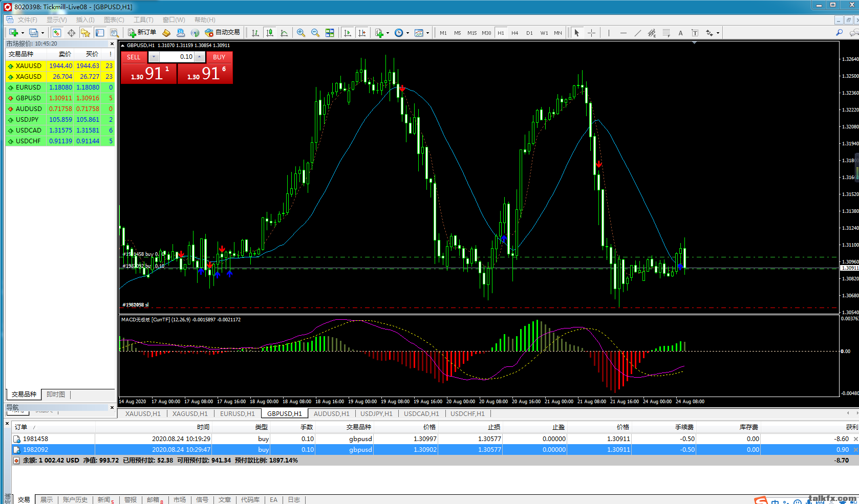Open the 图表(C) menu
Viewport: 859px width, 504px height.
tap(114, 20)
